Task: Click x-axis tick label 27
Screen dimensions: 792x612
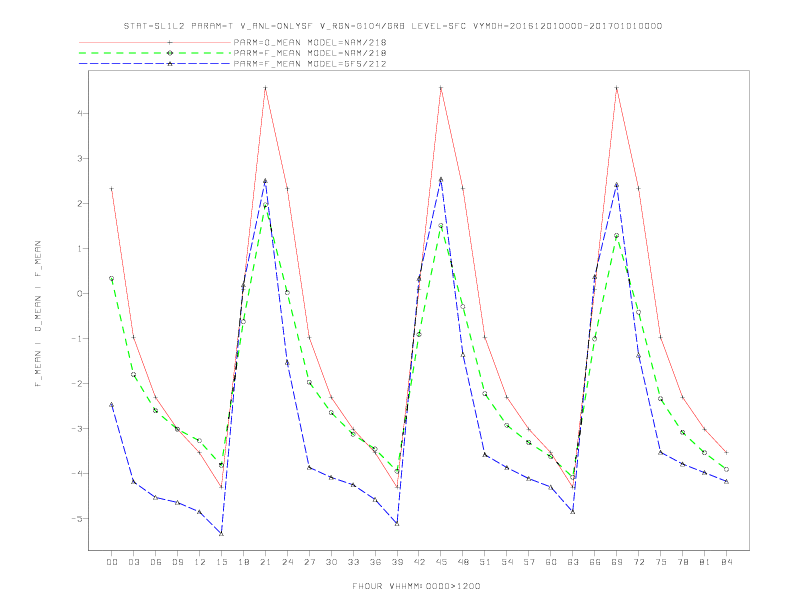Action: (x=309, y=562)
